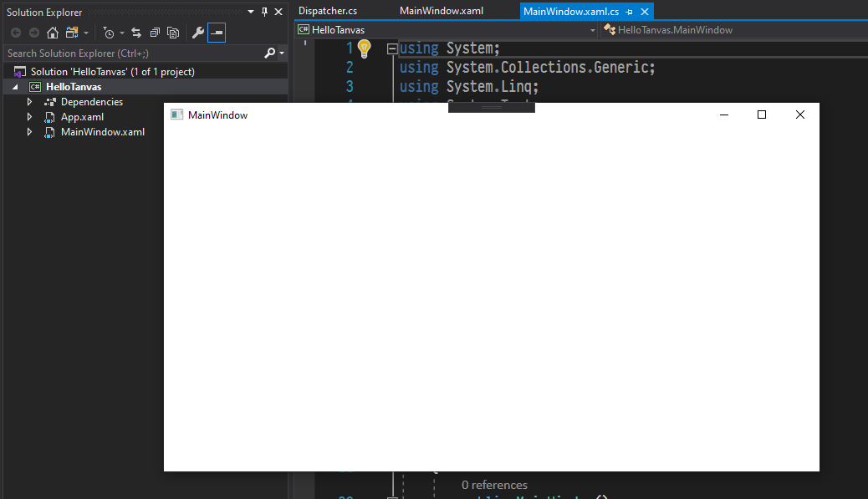The width and height of the screenshot is (868, 499).
Task: Click the Search Solution Explorer input field
Action: [125, 53]
